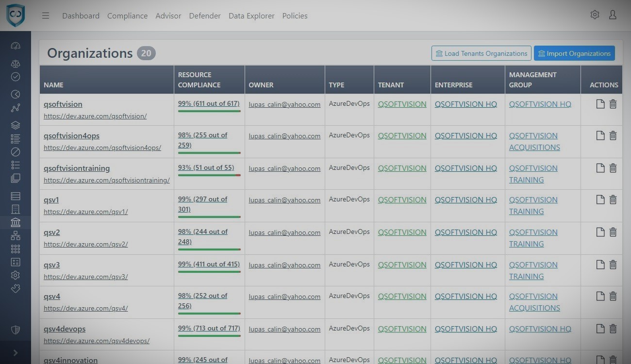Open the puzzle piece sidebar icon

click(x=16, y=288)
